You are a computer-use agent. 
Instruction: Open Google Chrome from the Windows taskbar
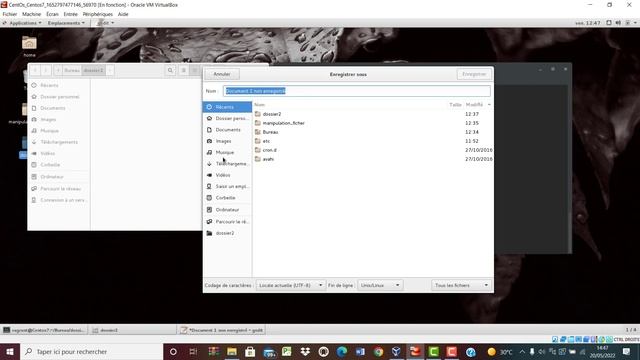click(x=378, y=351)
